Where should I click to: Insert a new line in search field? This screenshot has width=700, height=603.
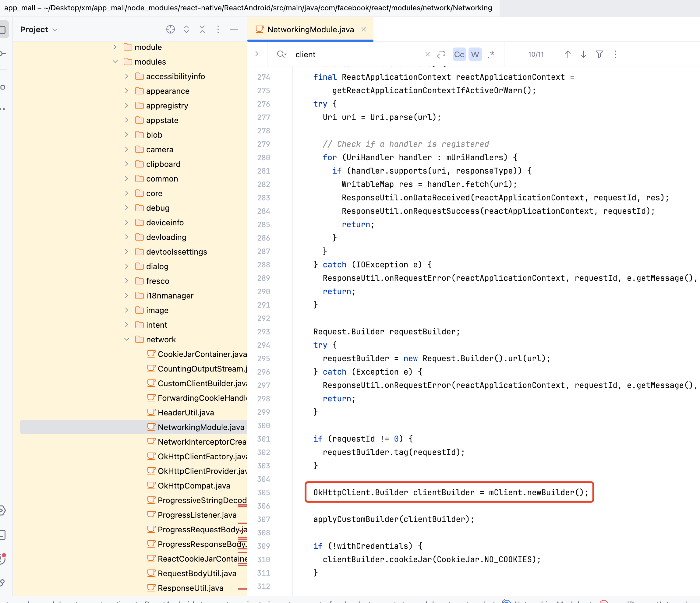click(x=441, y=55)
